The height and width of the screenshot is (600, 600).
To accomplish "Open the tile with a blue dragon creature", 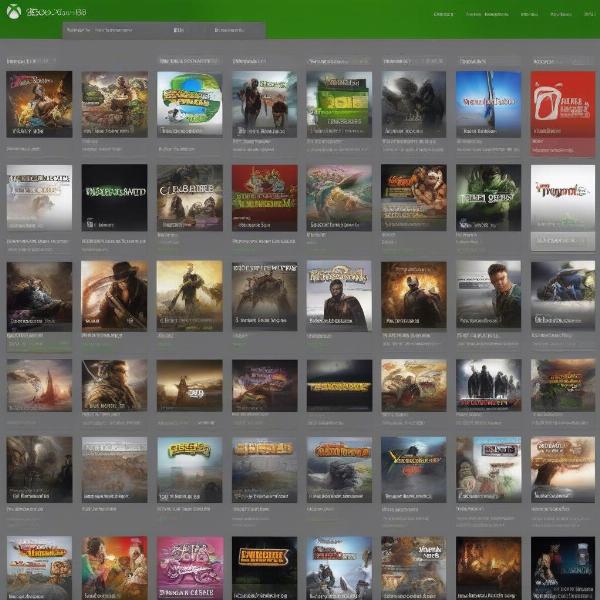I will click(562, 295).
